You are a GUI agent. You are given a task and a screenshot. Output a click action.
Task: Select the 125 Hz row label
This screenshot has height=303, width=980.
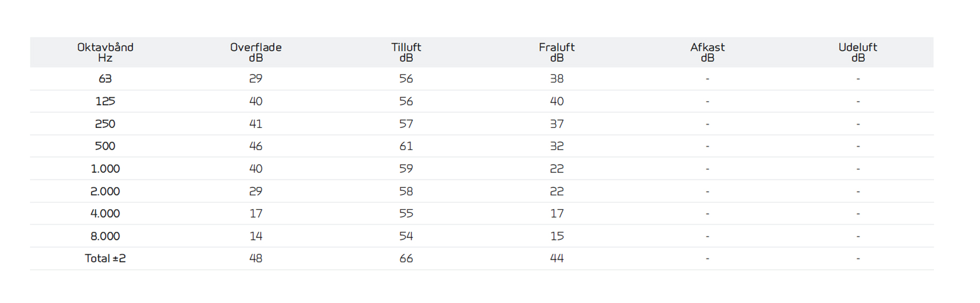click(105, 101)
